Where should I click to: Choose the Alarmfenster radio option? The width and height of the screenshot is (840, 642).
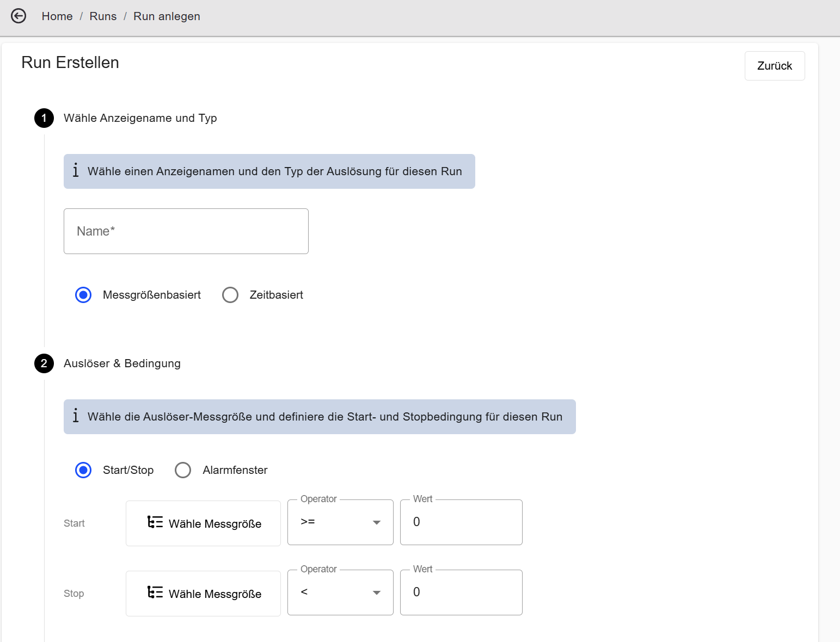pos(183,470)
